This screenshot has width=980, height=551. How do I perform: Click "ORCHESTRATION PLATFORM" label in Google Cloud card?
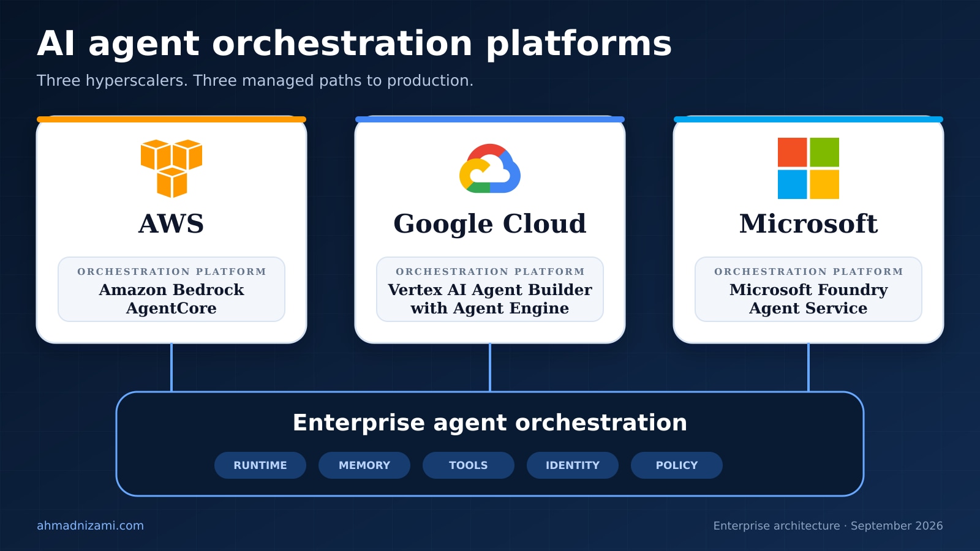coord(490,271)
